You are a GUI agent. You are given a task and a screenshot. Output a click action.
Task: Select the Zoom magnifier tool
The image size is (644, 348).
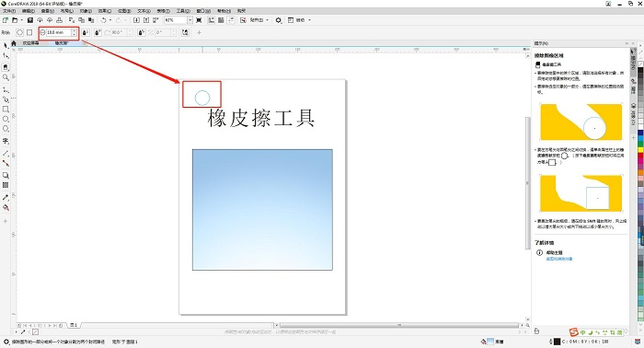(x=6, y=77)
